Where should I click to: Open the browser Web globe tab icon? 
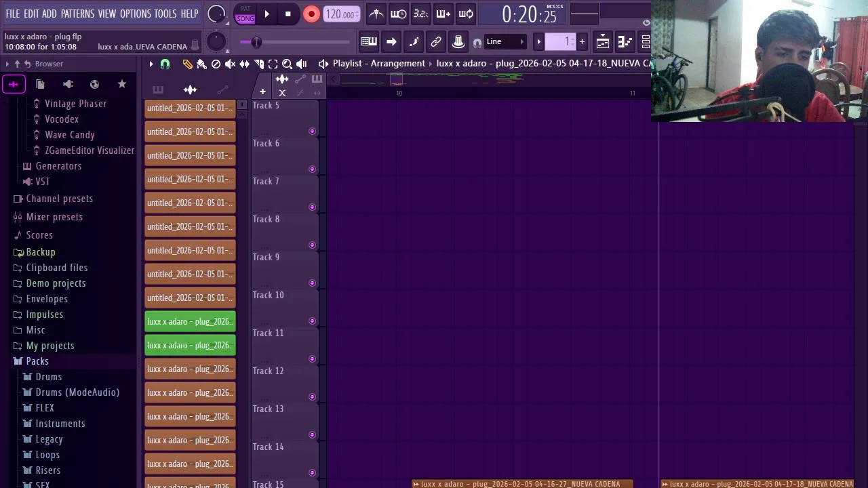pyautogui.click(x=94, y=84)
